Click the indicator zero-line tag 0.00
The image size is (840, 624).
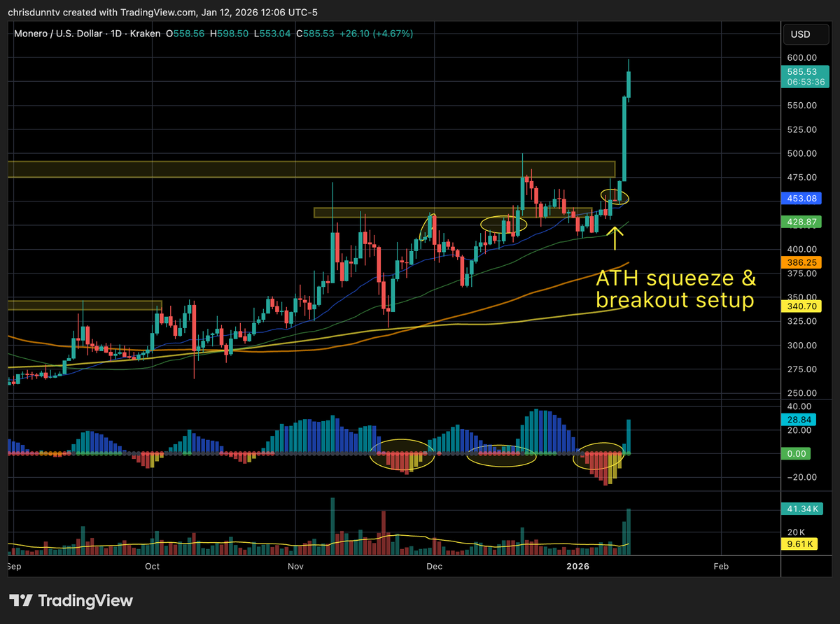tap(797, 453)
